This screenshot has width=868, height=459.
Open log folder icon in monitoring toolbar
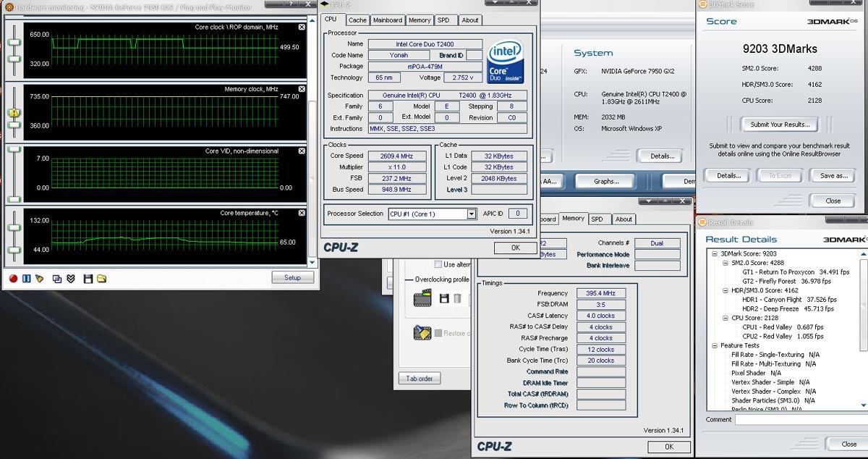102,278
